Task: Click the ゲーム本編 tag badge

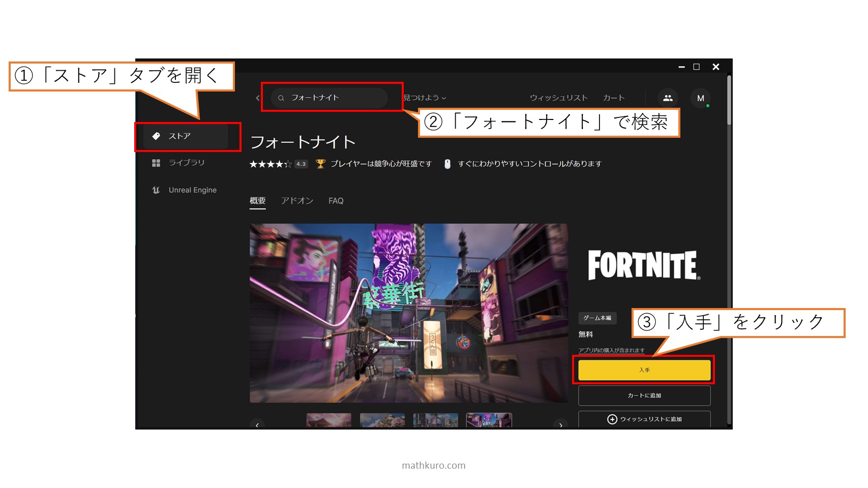Action: click(x=597, y=318)
